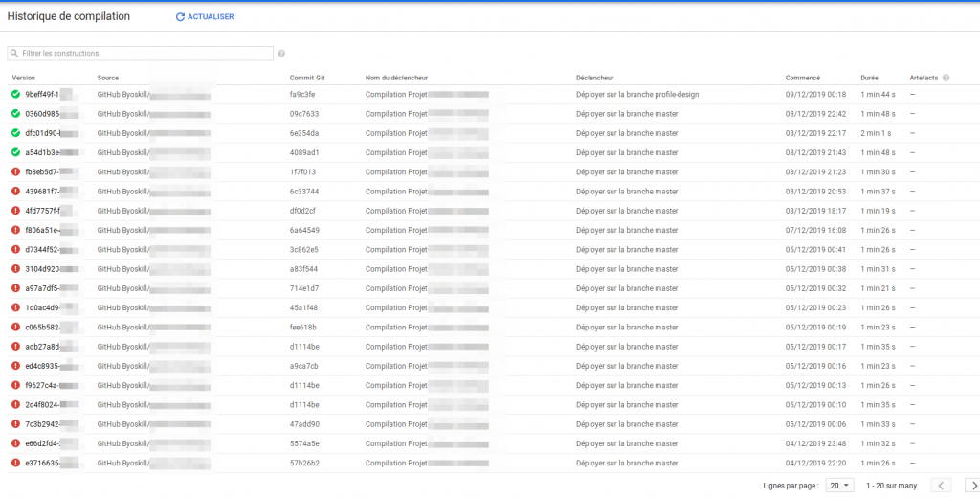Go to previous page with left chevron
Image resolution: width=980 pixels, height=499 pixels.
(941, 486)
